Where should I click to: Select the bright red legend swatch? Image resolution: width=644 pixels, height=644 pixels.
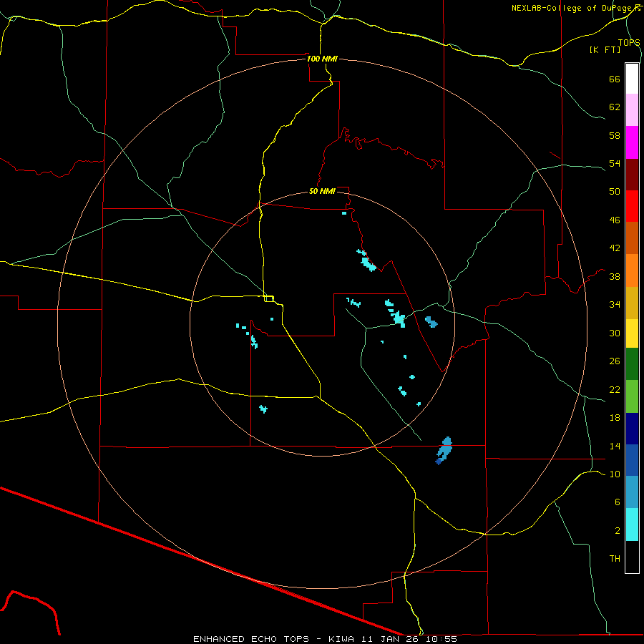[x=632, y=206]
